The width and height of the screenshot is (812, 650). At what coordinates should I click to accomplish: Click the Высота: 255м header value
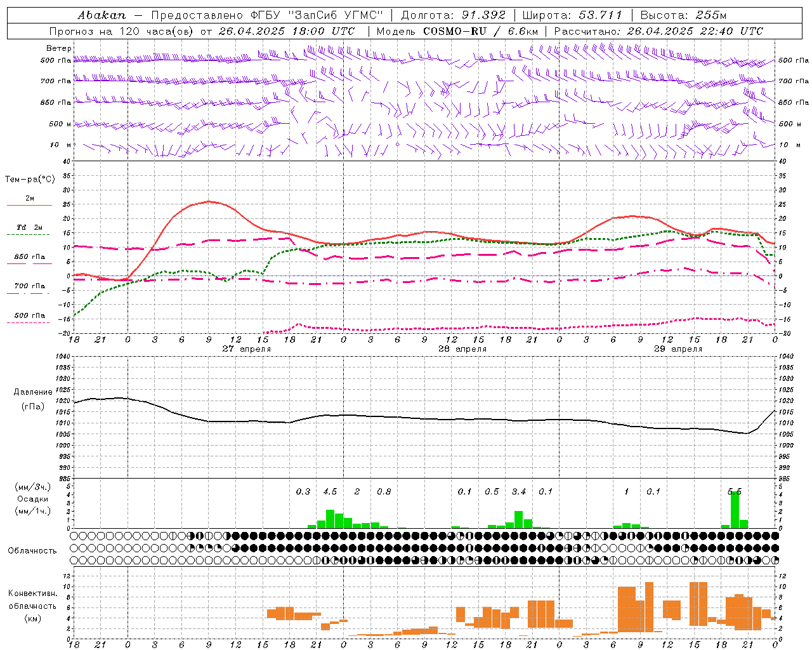tap(683, 15)
